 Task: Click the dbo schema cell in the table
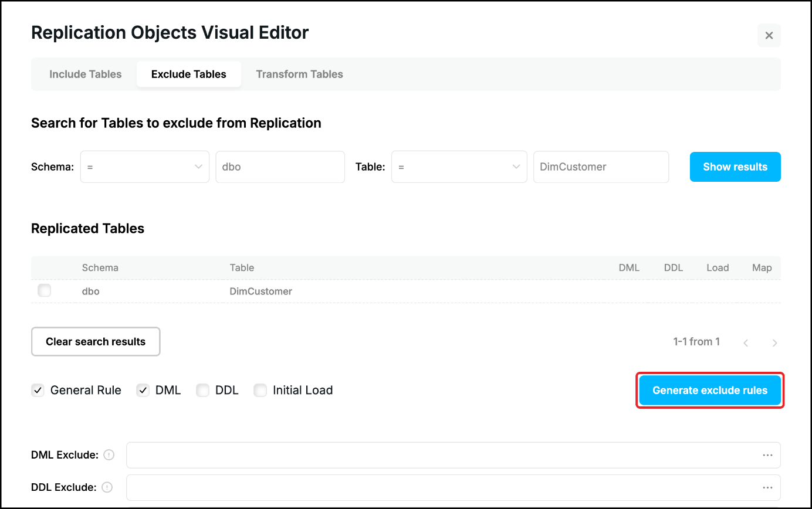[x=91, y=291]
